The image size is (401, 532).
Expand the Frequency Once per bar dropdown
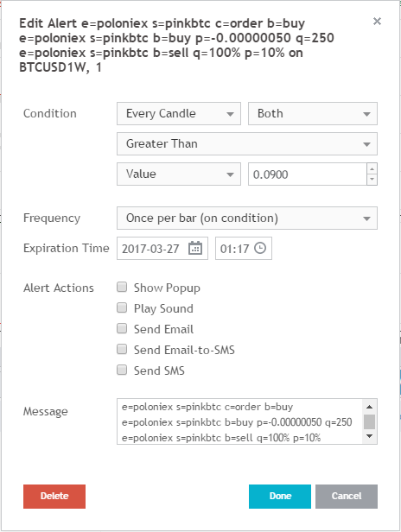(x=247, y=218)
